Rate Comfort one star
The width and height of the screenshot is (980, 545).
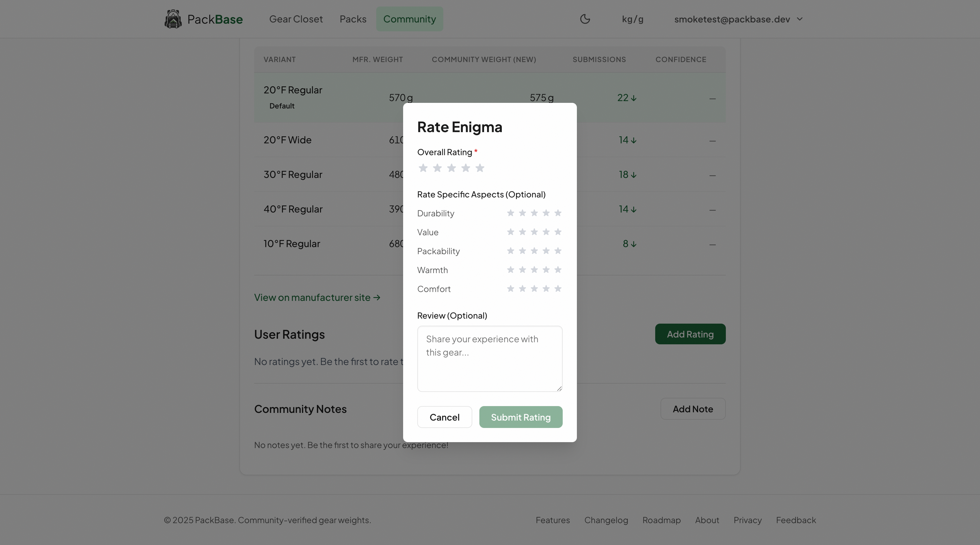(511, 288)
